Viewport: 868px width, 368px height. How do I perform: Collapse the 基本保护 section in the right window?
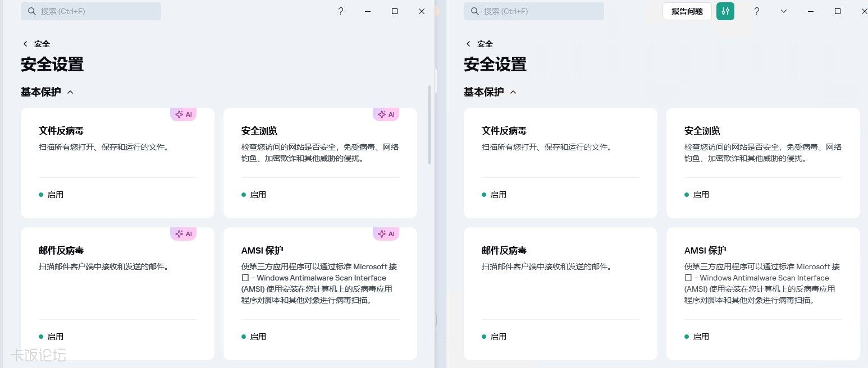(x=513, y=92)
